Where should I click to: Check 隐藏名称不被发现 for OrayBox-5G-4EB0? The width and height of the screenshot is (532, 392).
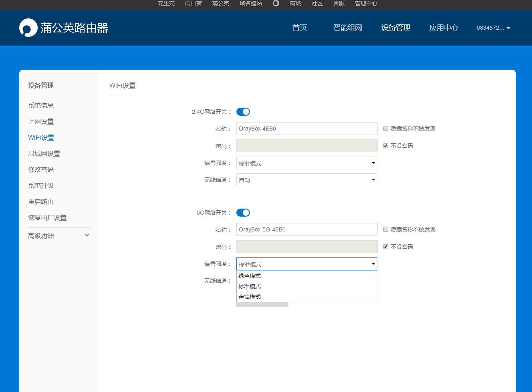pos(386,229)
